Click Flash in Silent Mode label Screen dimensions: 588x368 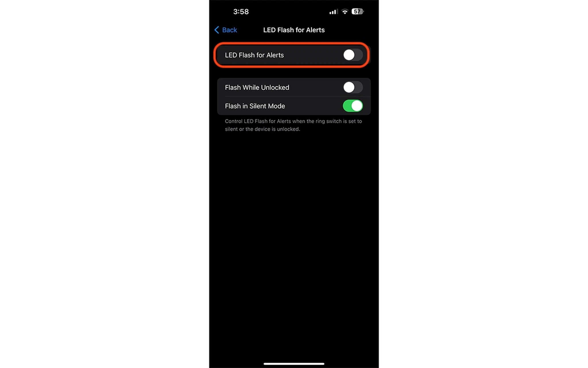(x=255, y=106)
